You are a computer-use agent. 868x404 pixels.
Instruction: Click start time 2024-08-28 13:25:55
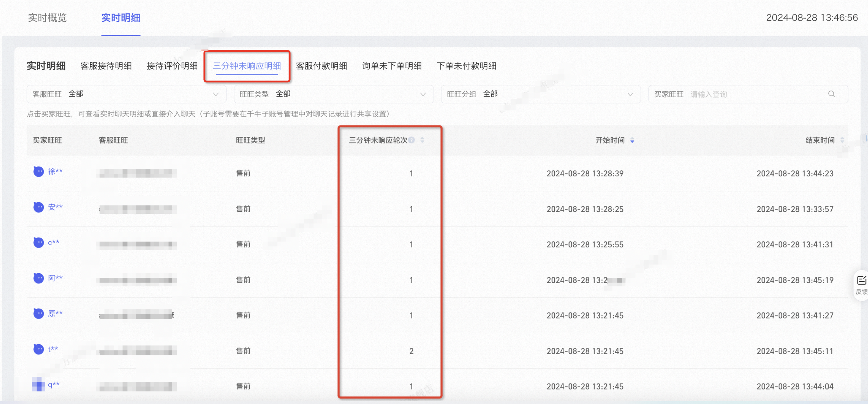[585, 244]
